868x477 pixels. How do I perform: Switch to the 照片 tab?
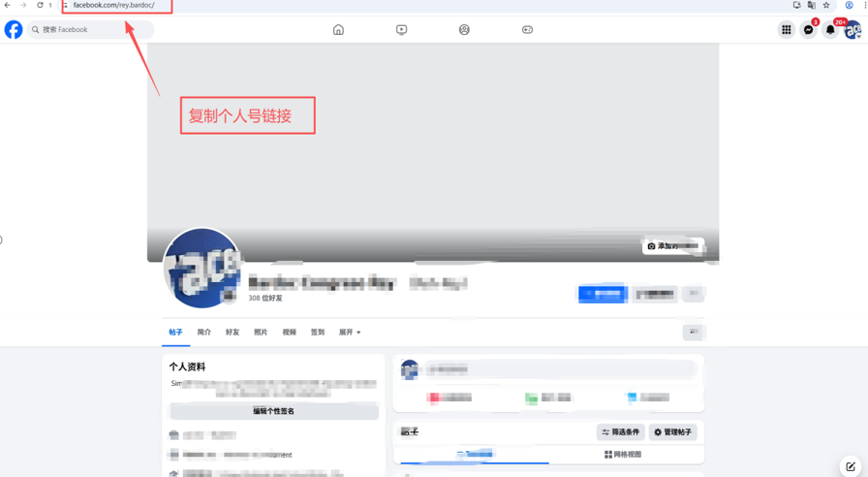(x=261, y=333)
